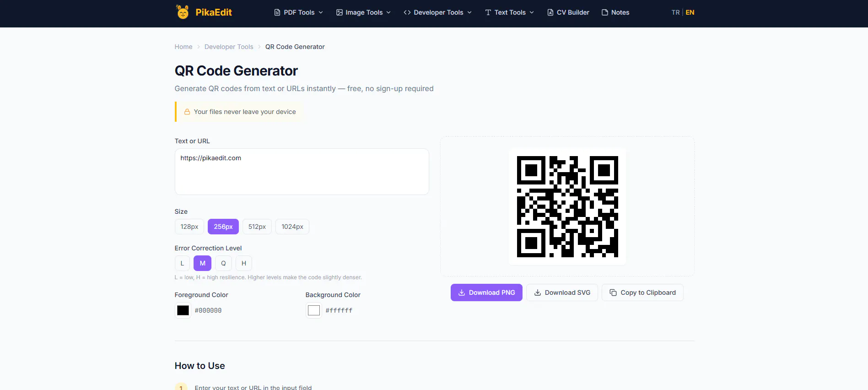
Task: Copy the QR code to clipboard
Action: point(642,292)
